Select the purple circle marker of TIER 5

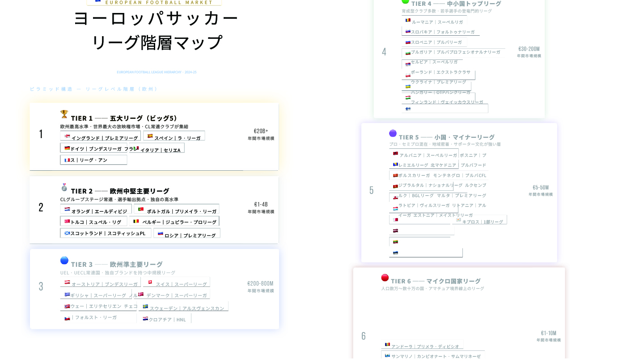click(393, 133)
